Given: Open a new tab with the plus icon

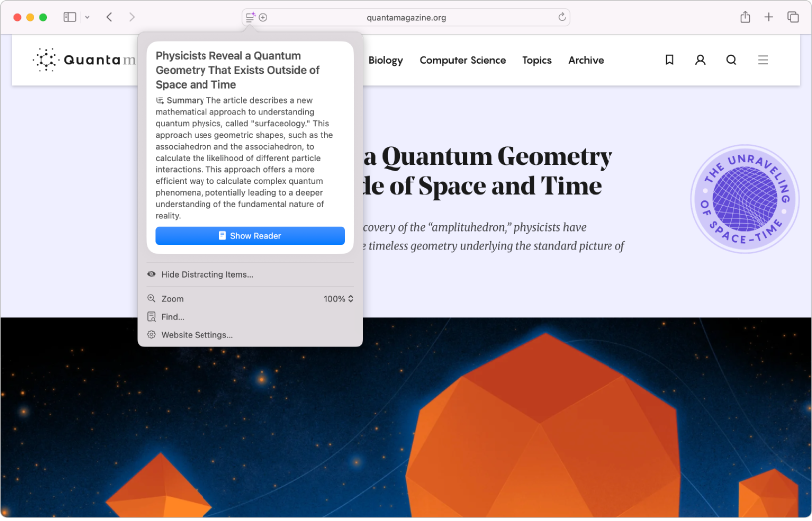Looking at the screenshot, I should click(769, 17).
